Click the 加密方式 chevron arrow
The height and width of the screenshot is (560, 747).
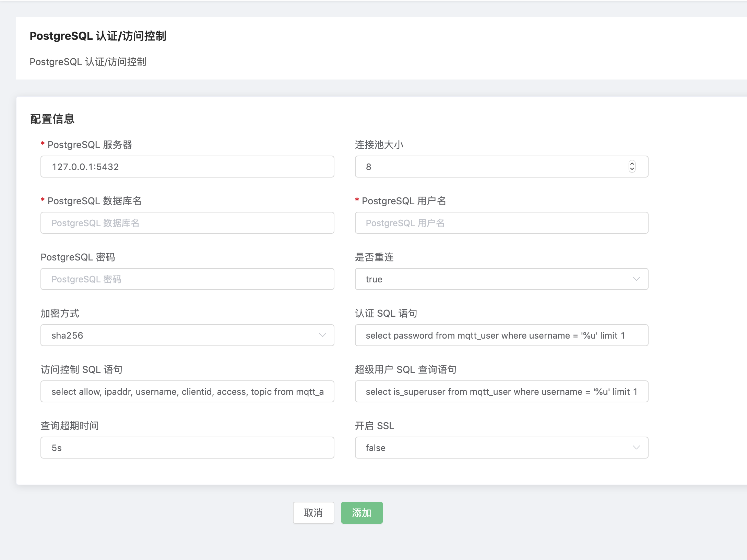point(322,335)
